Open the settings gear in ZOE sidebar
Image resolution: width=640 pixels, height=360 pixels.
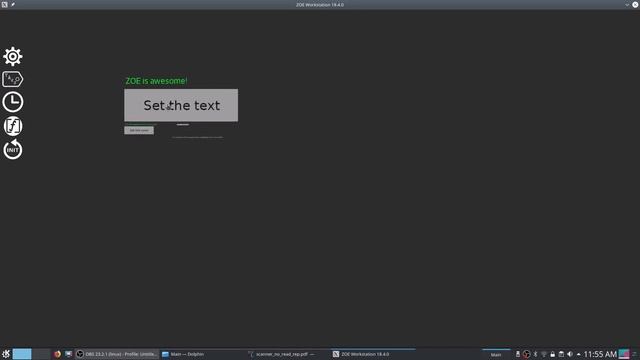pyautogui.click(x=13, y=56)
